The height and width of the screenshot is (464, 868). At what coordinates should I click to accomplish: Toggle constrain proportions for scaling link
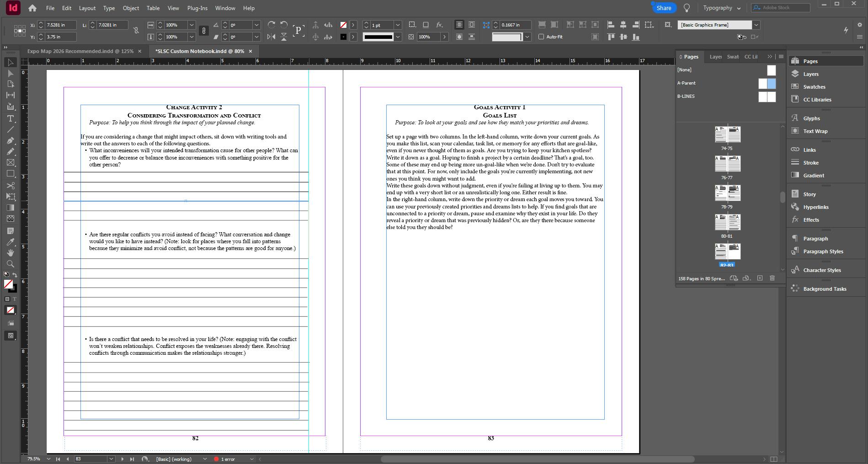[204, 31]
